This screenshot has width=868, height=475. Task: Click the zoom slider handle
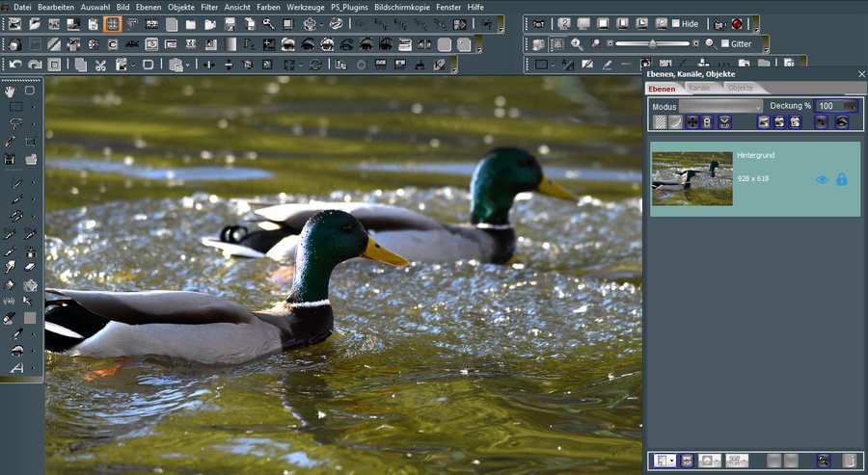tap(653, 43)
